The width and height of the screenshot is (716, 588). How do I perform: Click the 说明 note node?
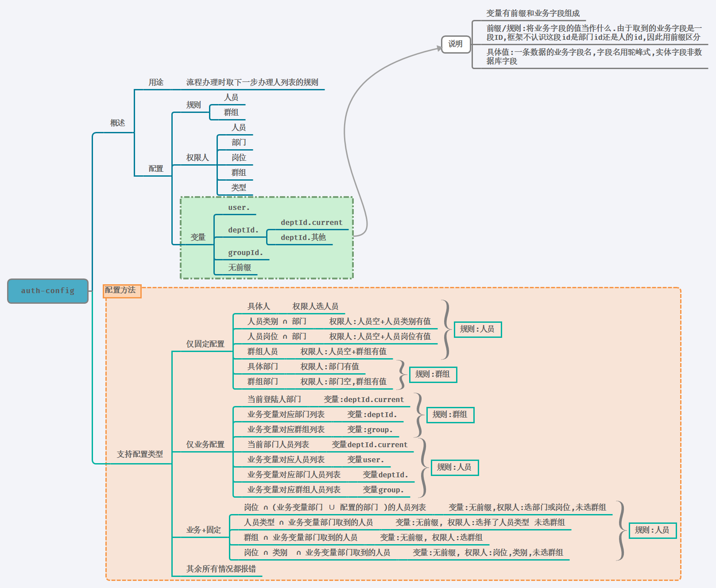coord(456,44)
